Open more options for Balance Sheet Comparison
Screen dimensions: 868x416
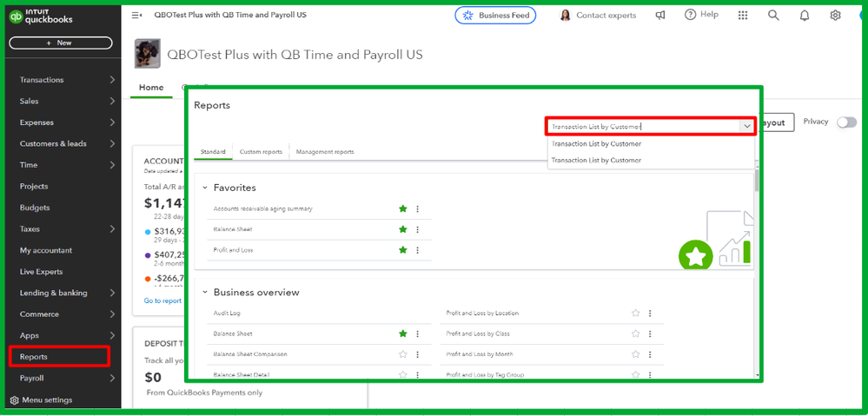[417, 354]
